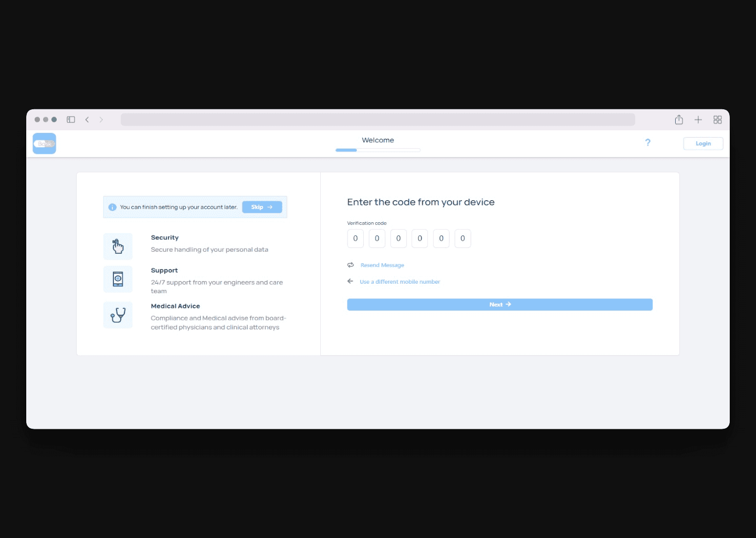
Task: Click the Next button
Action: coord(499,305)
